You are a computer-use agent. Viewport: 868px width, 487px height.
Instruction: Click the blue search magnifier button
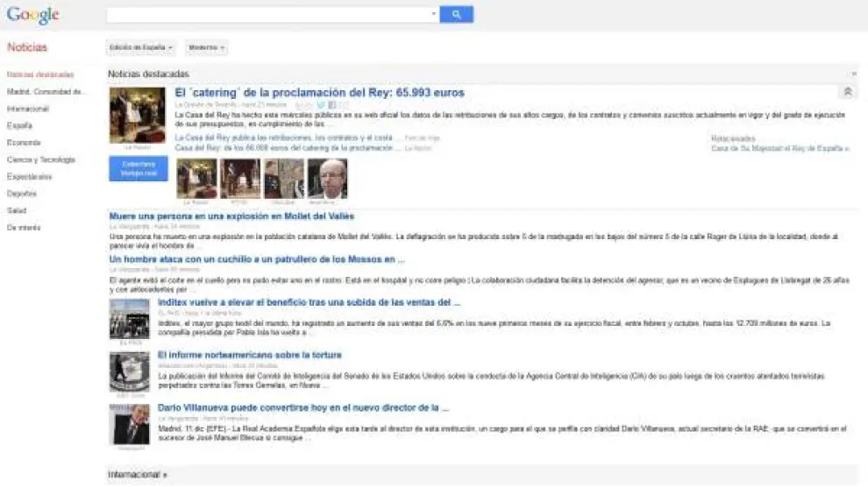click(456, 14)
